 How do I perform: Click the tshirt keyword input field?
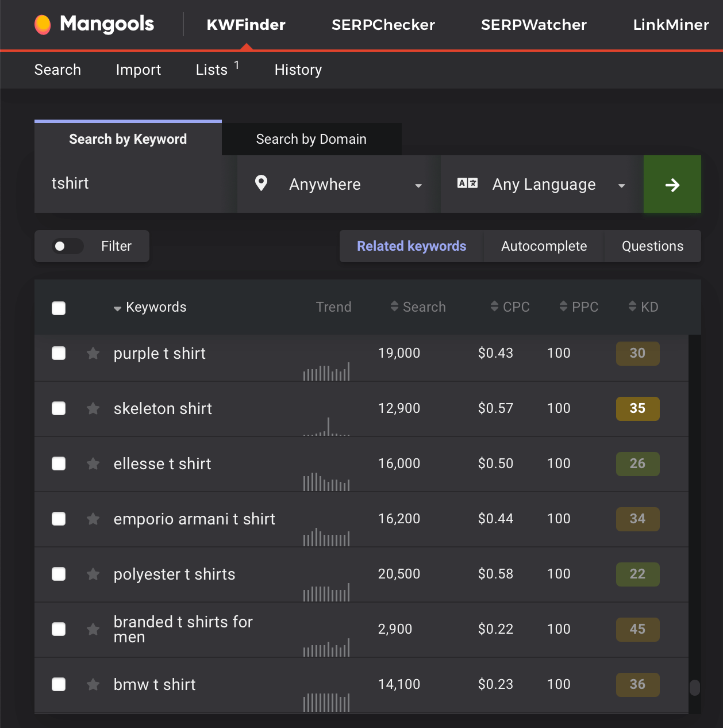tap(136, 184)
